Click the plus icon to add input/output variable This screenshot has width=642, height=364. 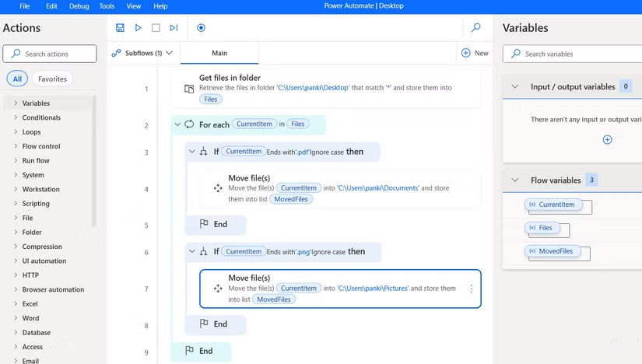(x=607, y=140)
